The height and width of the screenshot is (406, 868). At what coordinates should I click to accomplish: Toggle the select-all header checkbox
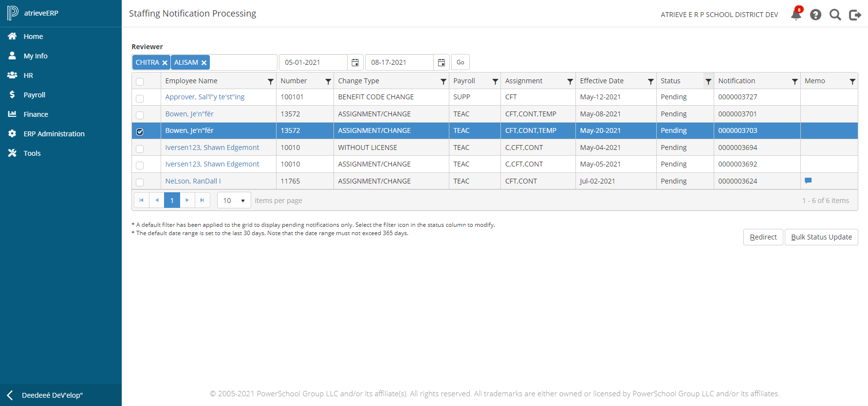(x=140, y=81)
